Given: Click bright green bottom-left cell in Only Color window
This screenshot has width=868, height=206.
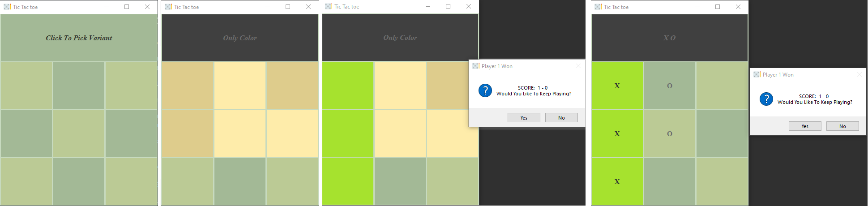Looking at the screenshot, I should click(x=348, y=181).
